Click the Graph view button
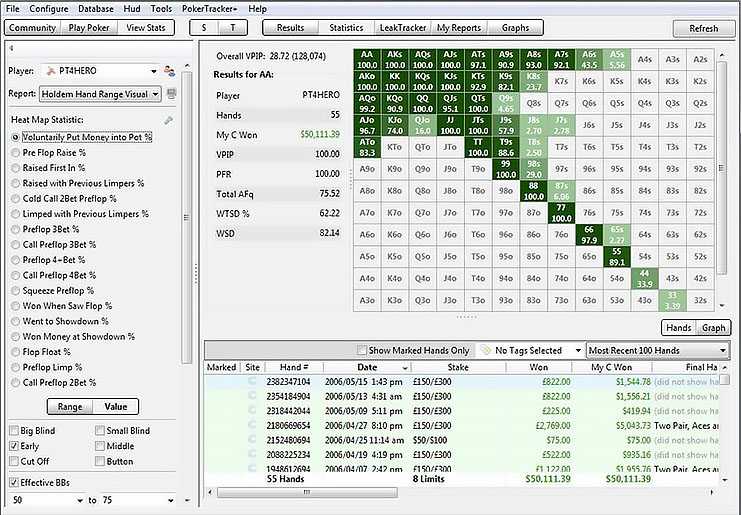 pos(714,327)
